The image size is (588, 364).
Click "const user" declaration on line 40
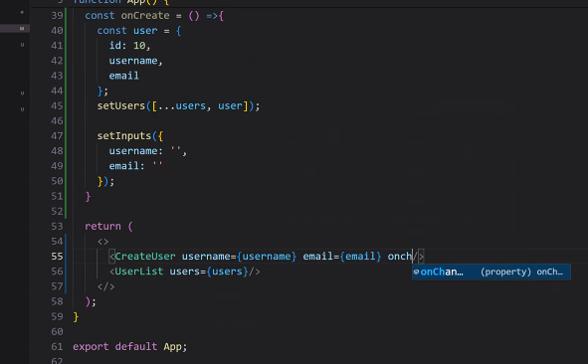[127, 31]
